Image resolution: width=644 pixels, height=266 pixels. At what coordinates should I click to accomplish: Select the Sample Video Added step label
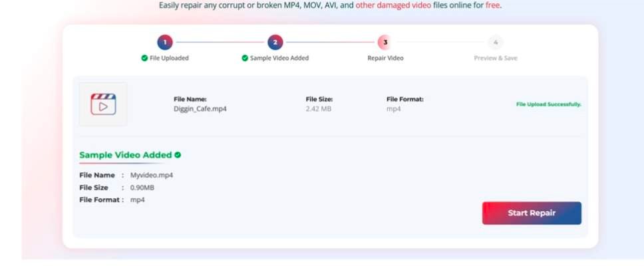pos(279,59)
